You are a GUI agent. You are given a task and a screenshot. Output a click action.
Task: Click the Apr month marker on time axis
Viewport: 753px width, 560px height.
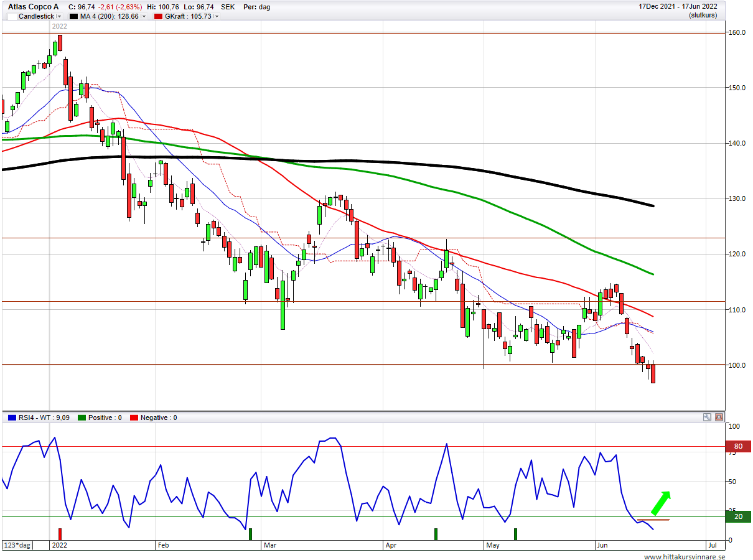391,545
